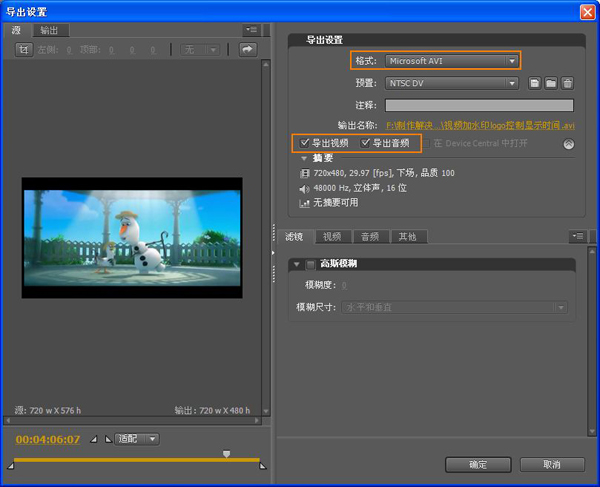Click the output name file link
Image resolution: width=600 pixels, height=487 pixels.
click(480, 125)
